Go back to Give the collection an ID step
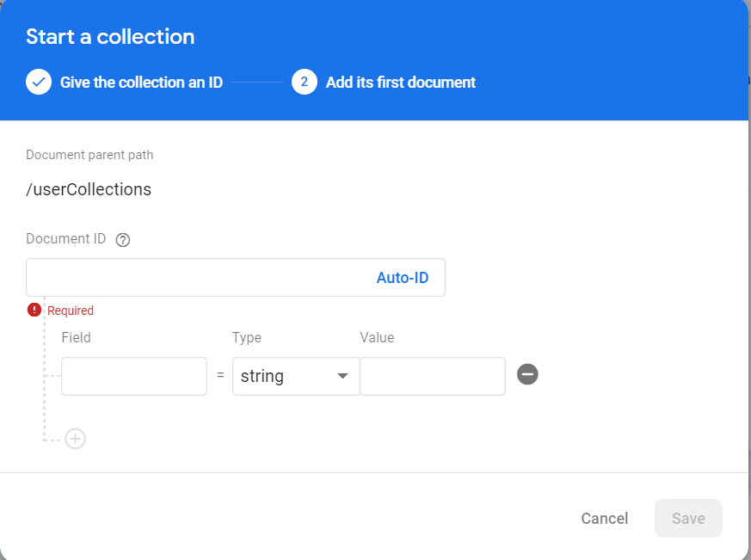751x560 pixels. pos(141,83)
